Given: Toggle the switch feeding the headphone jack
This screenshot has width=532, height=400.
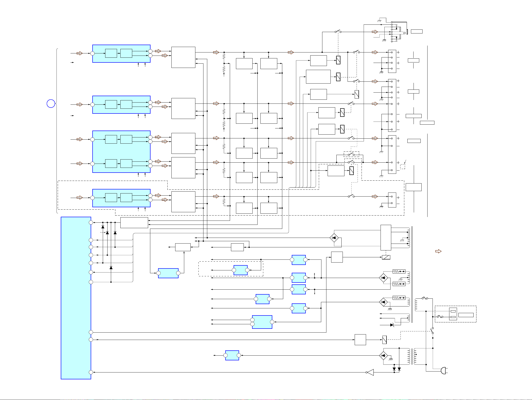Looking at the screenshot, I should [338, 32].
